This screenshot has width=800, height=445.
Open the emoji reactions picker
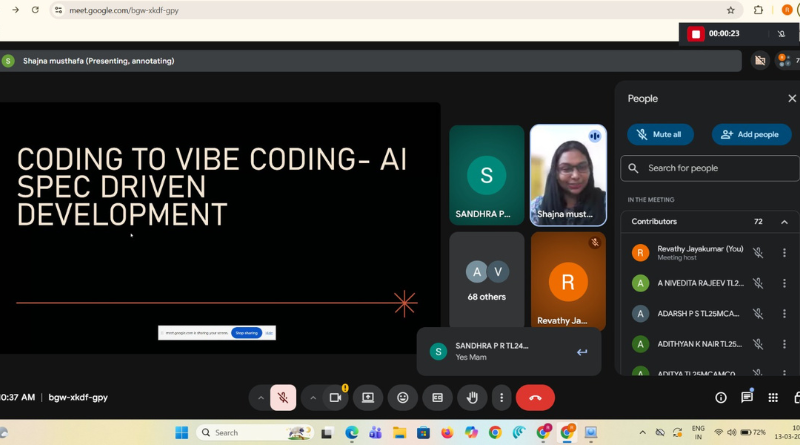click(403, 397)
